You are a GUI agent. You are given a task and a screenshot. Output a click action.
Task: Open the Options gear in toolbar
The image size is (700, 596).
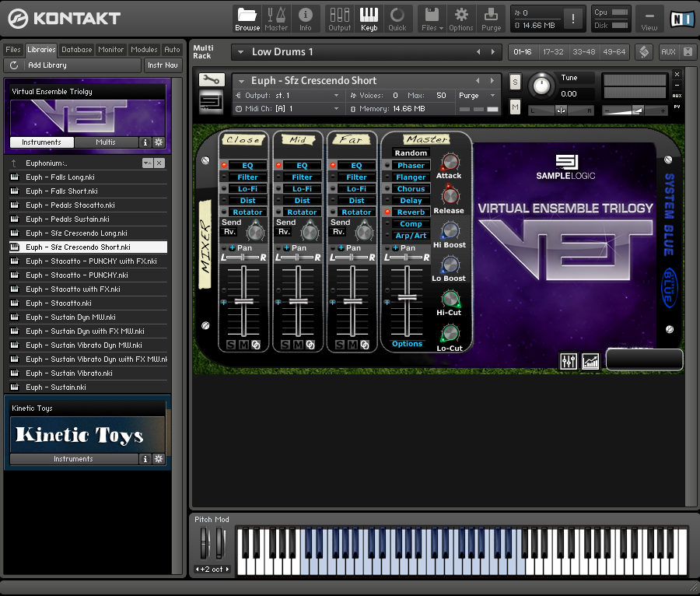tap(460, 19)
